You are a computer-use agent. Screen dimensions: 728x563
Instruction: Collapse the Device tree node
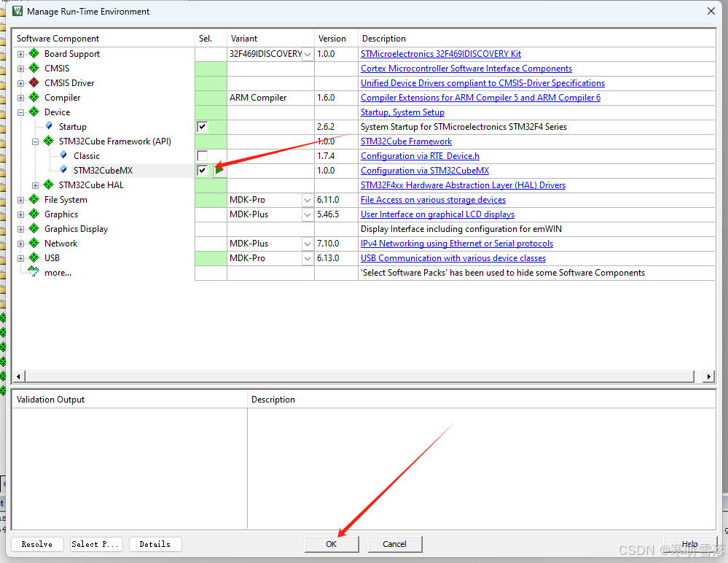(20, 112)
